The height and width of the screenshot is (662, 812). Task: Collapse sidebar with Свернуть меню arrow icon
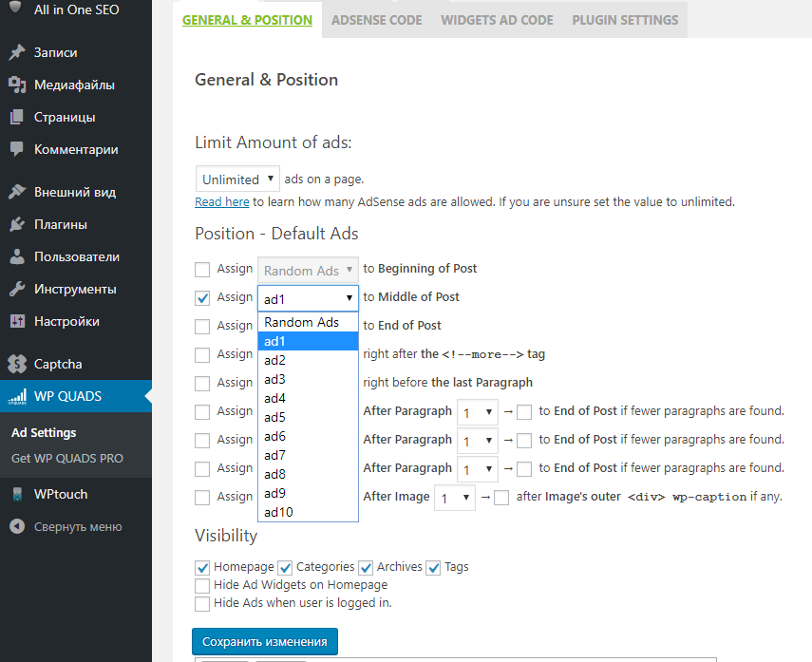16,527
